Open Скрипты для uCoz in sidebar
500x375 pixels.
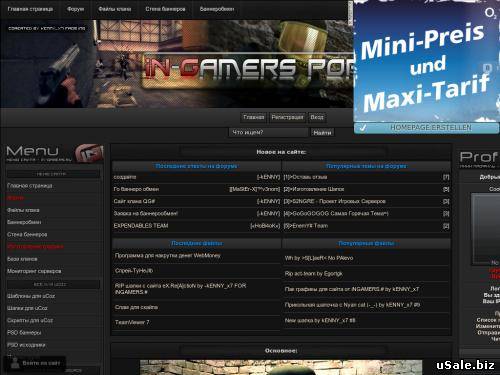(30, 321)
